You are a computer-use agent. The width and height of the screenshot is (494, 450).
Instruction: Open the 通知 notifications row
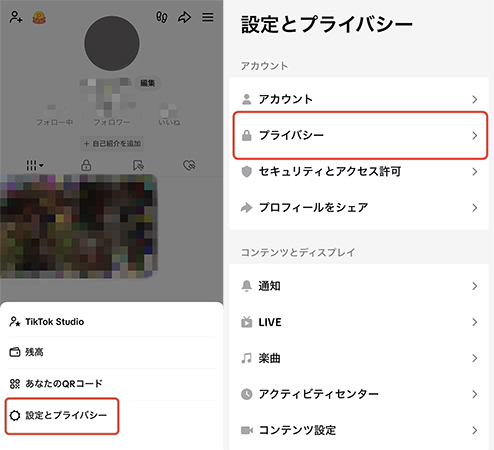pyautogui.click(x=359, y=286)
